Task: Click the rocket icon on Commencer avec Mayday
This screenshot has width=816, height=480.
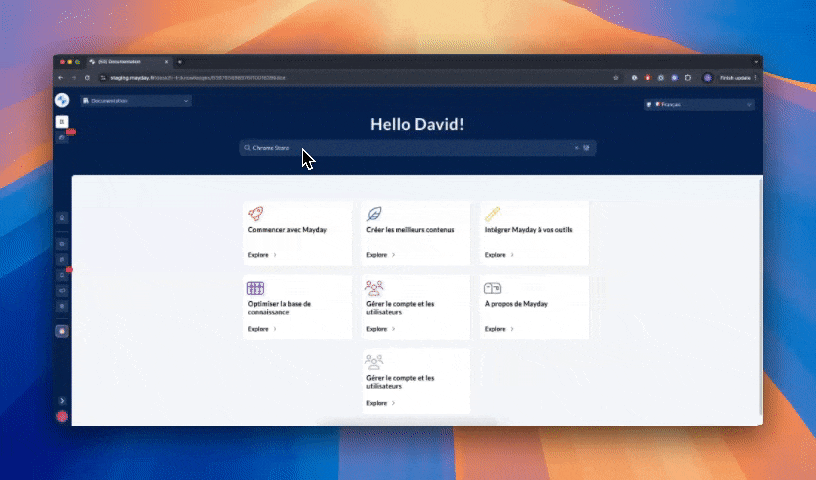Action: (255, 214)
